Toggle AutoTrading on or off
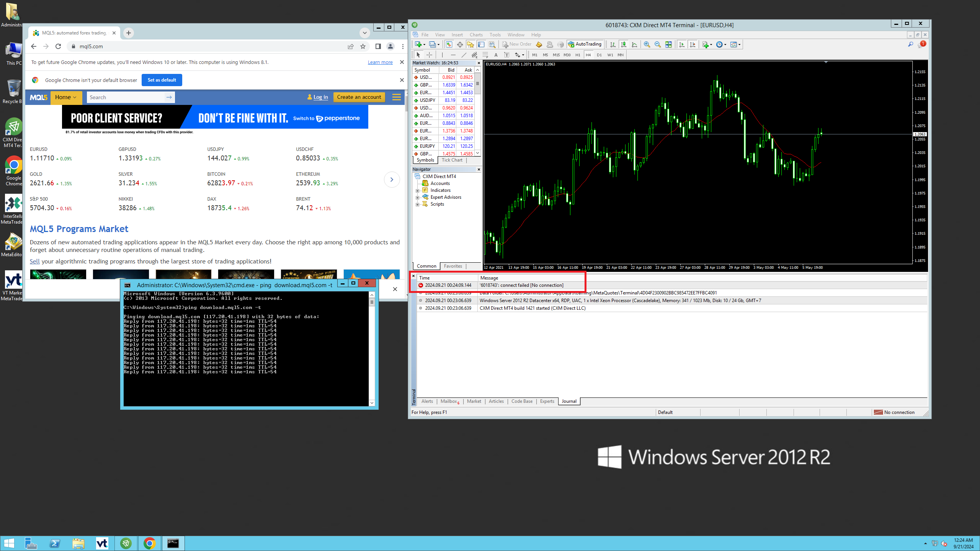 coord(585,44)
